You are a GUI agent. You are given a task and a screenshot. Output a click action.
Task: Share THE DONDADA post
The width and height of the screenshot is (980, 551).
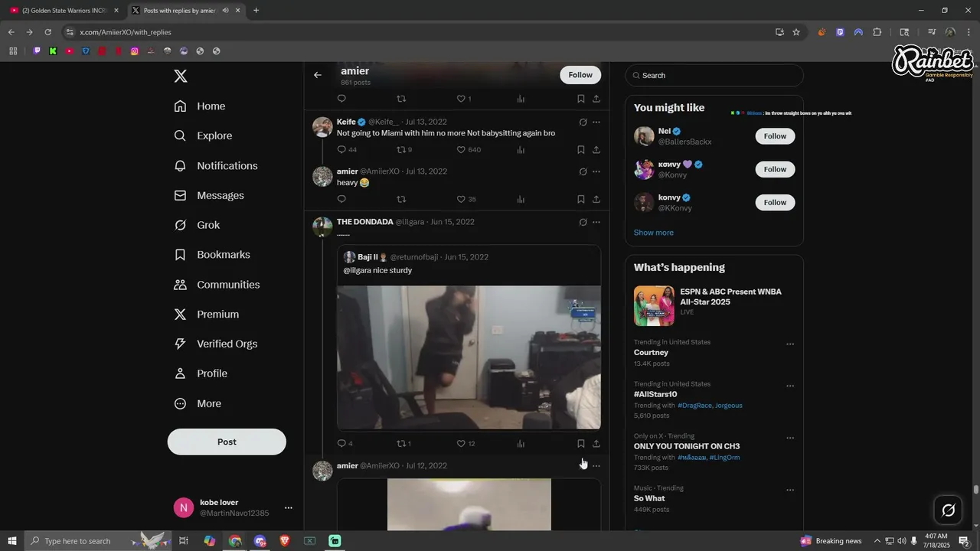(596, 443)
